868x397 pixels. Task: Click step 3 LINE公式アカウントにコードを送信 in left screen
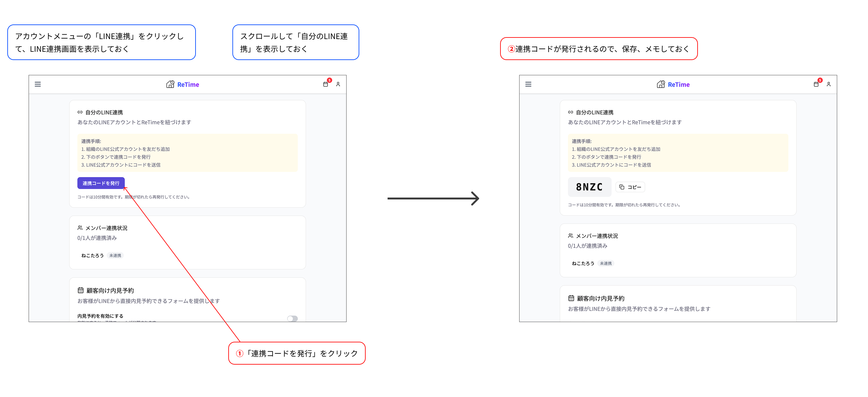121,165
